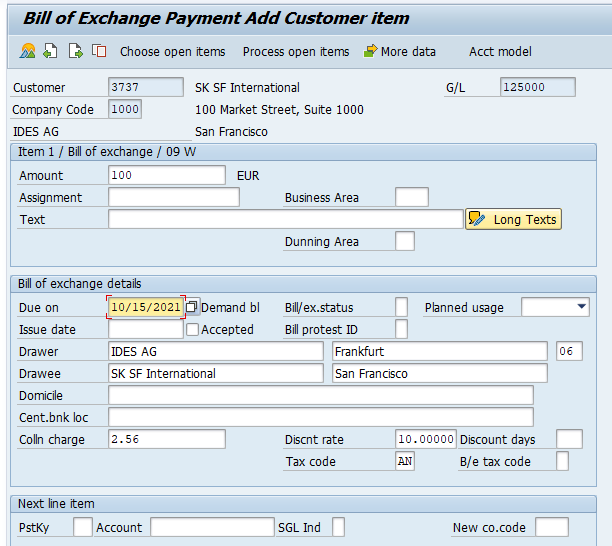The width and height of the screenshot is (612, 546).
Task: Focus the Issue date field
Action: [x=145, y=329]
